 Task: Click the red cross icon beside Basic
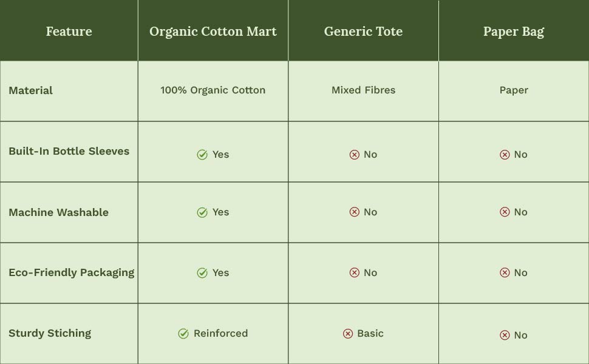coord(348,334)
